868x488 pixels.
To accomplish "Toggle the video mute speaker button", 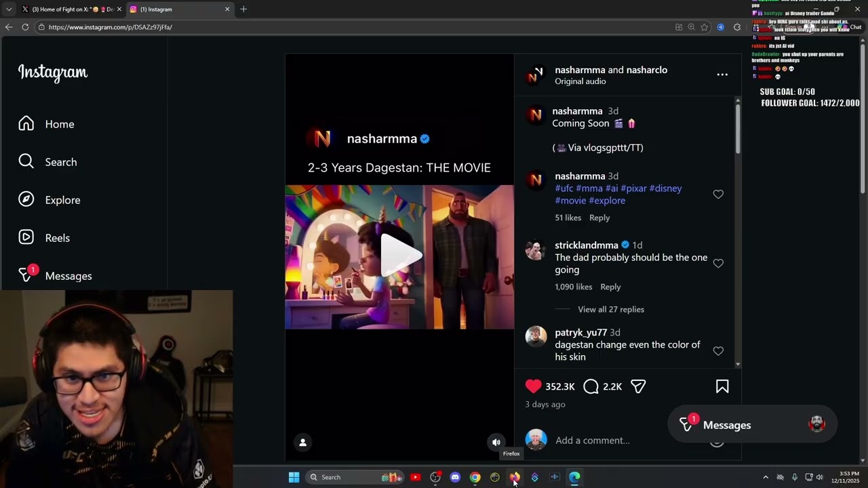I will tap(496, 442).
